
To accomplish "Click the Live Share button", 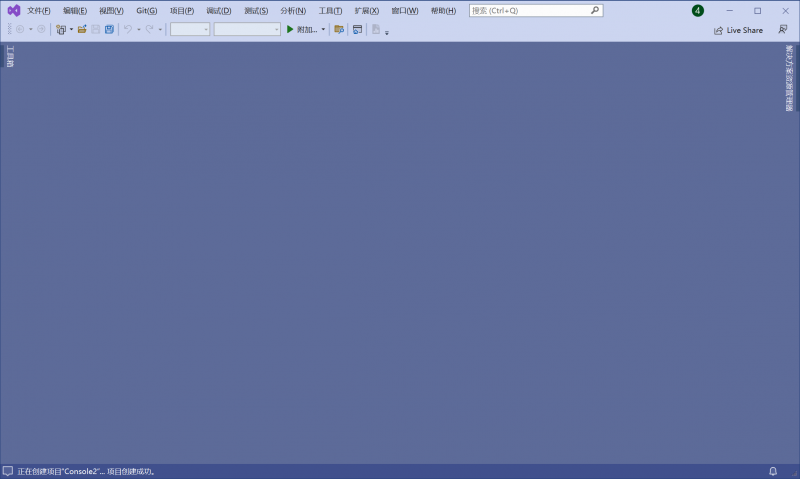I will coord(738,30).
